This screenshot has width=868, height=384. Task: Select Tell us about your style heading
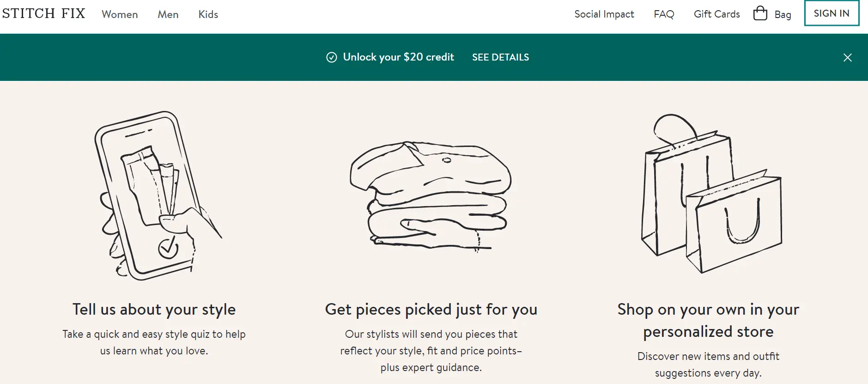(154, 310)
